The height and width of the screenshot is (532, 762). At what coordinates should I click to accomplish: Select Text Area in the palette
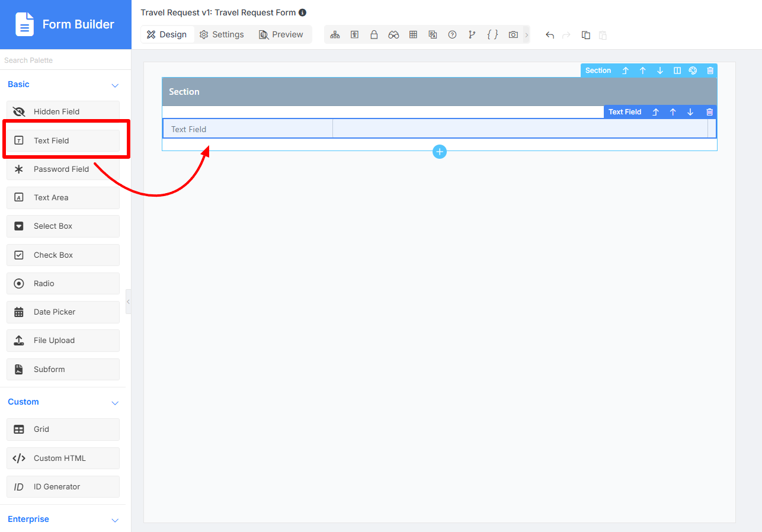coord(63,197)
